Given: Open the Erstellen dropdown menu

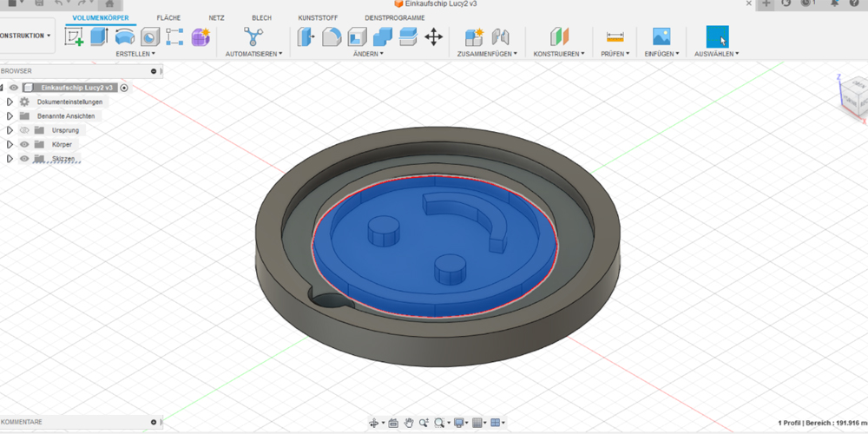Looking at the screenshot, I should (135, 54).
